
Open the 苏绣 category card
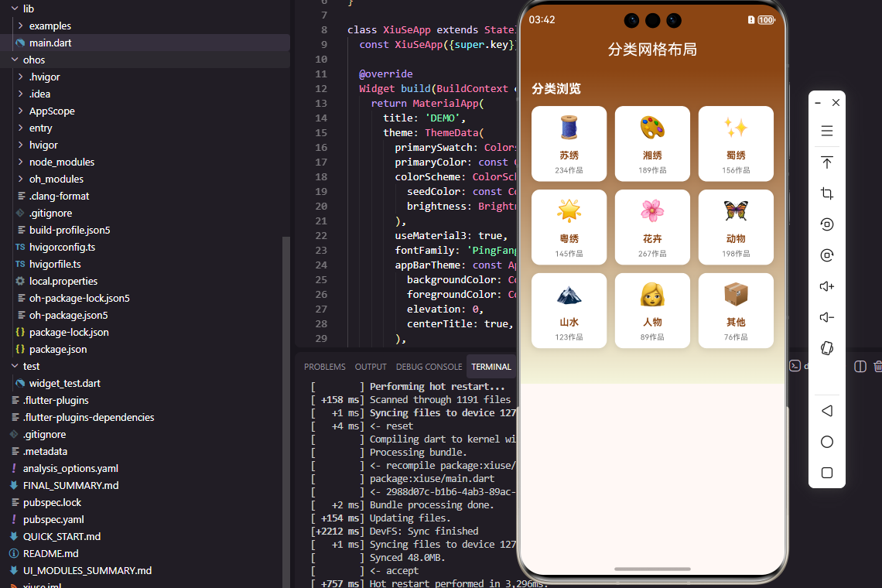569,143
